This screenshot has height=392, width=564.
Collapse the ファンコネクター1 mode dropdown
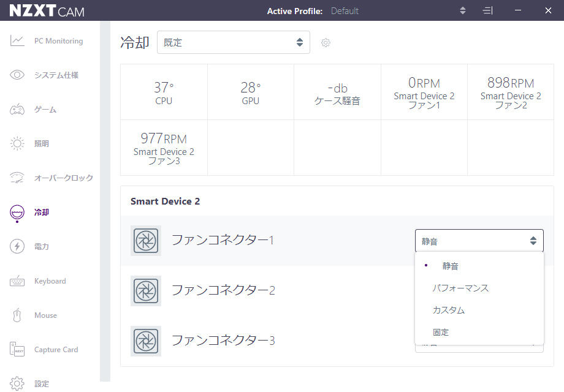(479, 241)
